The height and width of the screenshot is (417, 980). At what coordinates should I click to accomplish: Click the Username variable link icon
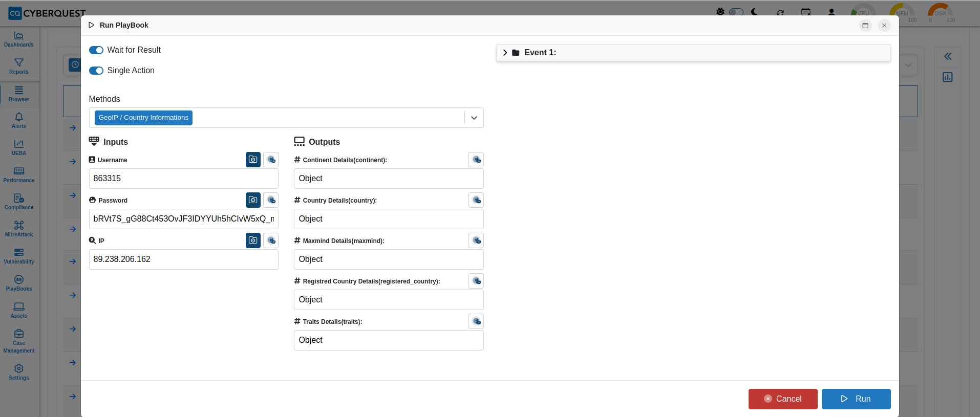pyautogui.click(x=271, y=160)
